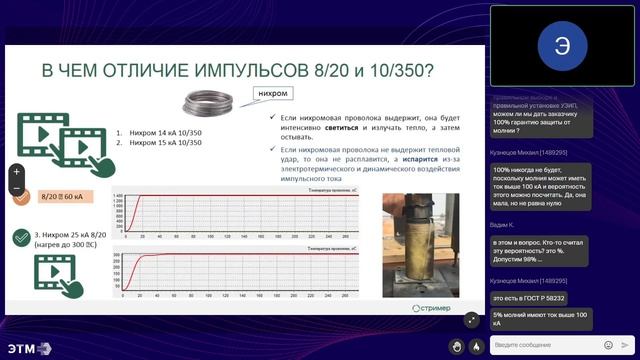Click the slide title about 8/20 и 10/350
The image size is (640, 360).
[238, 71]
